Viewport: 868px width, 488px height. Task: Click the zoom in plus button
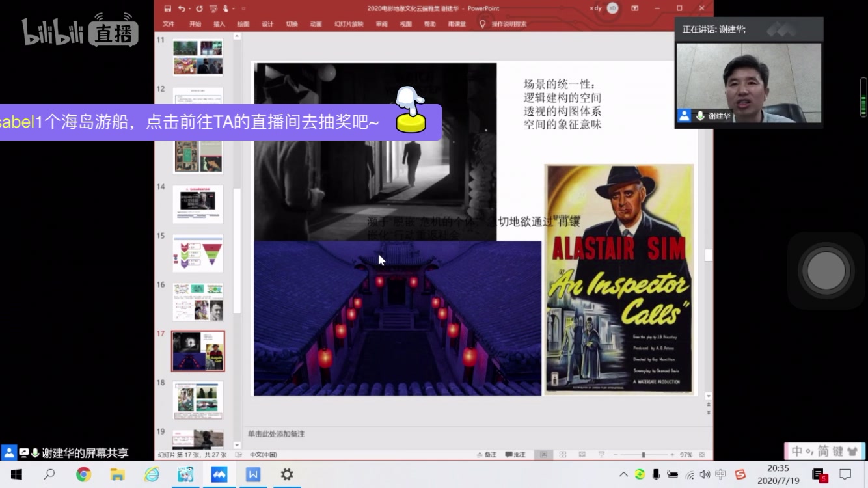[x=671, y=455]
